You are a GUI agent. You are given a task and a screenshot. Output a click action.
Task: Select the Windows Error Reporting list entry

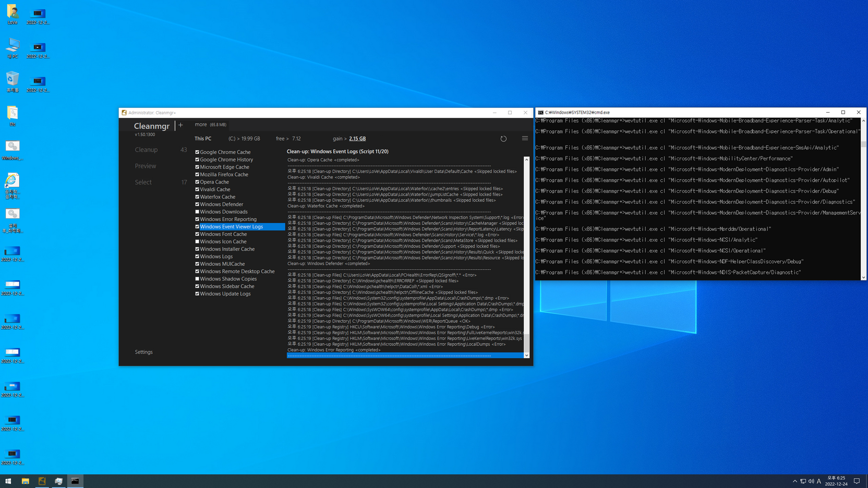(x=228, y=219)
